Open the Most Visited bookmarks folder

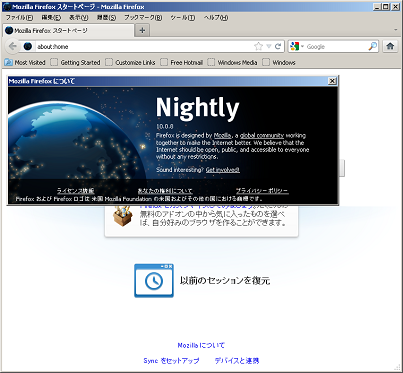[25, 62]
